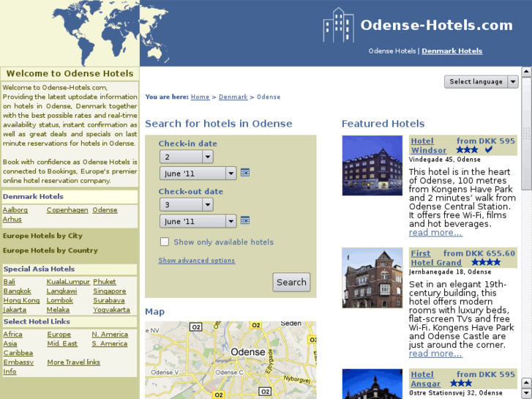Select 'Vindegade 45, Odense' address text
The height and width of the screenshot is (399, 532).
[444, 160]
